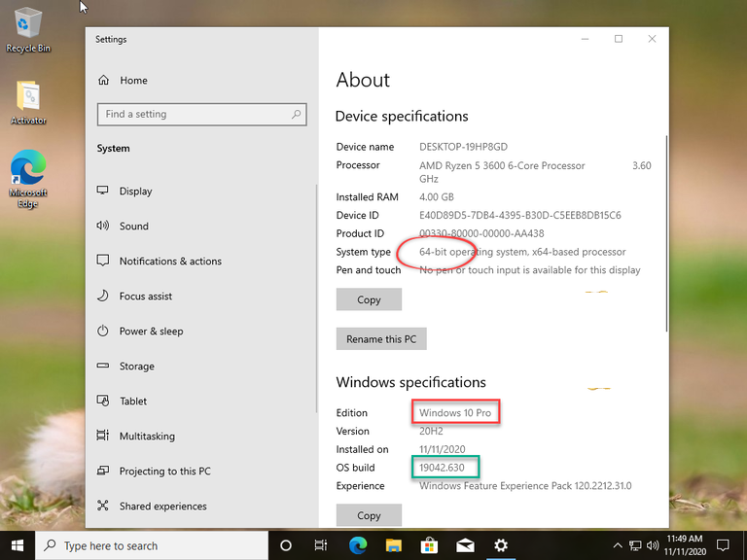Open Notifications & actions icon
Viewport: 747px width, 560px height.
[x=103, y=261]
